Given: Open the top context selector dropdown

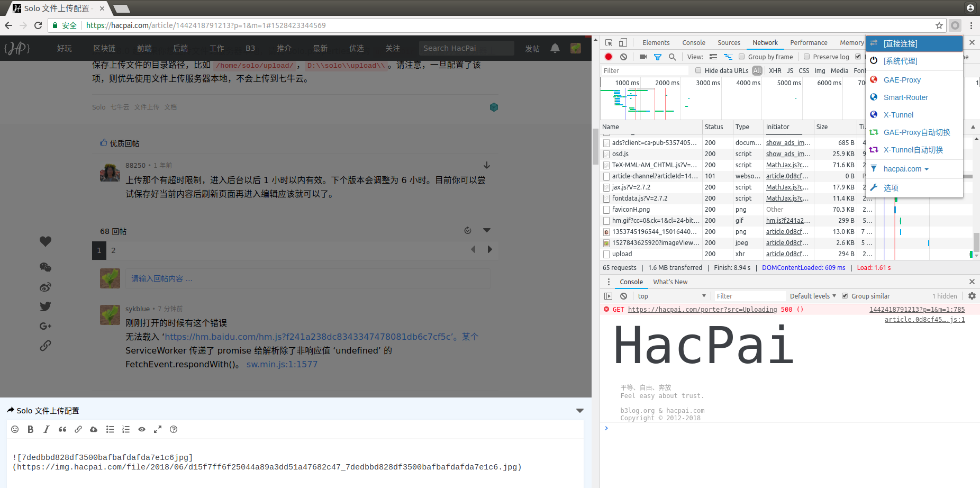Looking at the screenshot, I should (x=672, y=296).
